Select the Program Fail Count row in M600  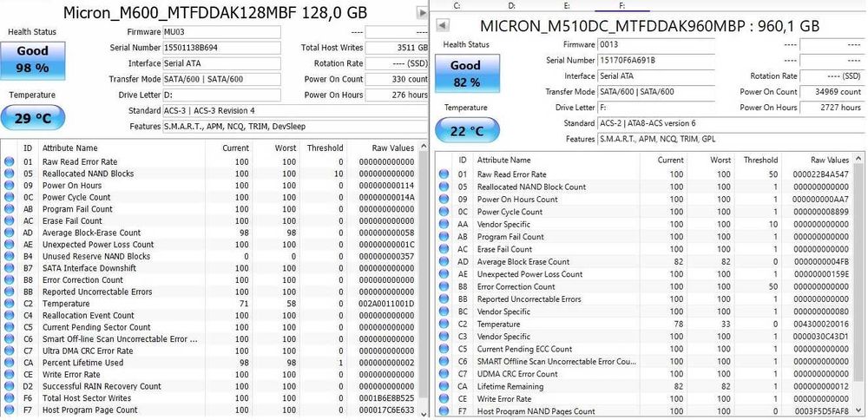tap(209, 209)
